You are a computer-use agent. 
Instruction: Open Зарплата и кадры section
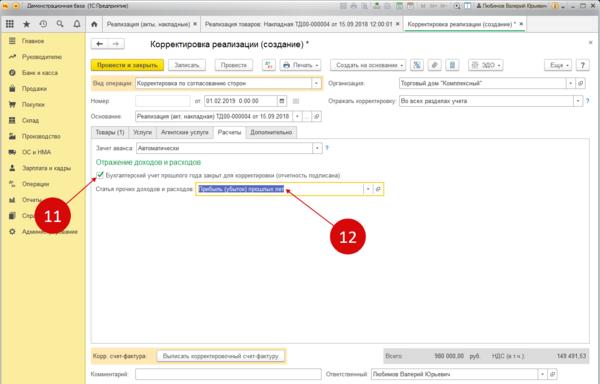(x=46, y=168)
